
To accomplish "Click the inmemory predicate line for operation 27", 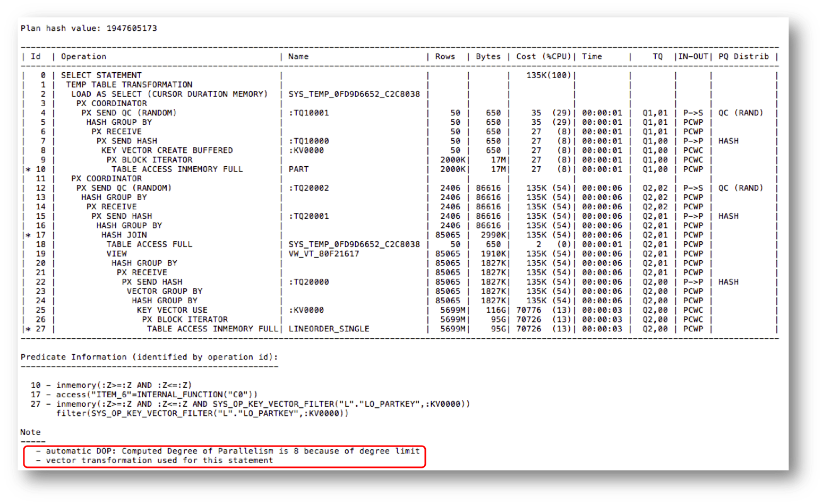I will pyautogui.click(x=250, y=404).
